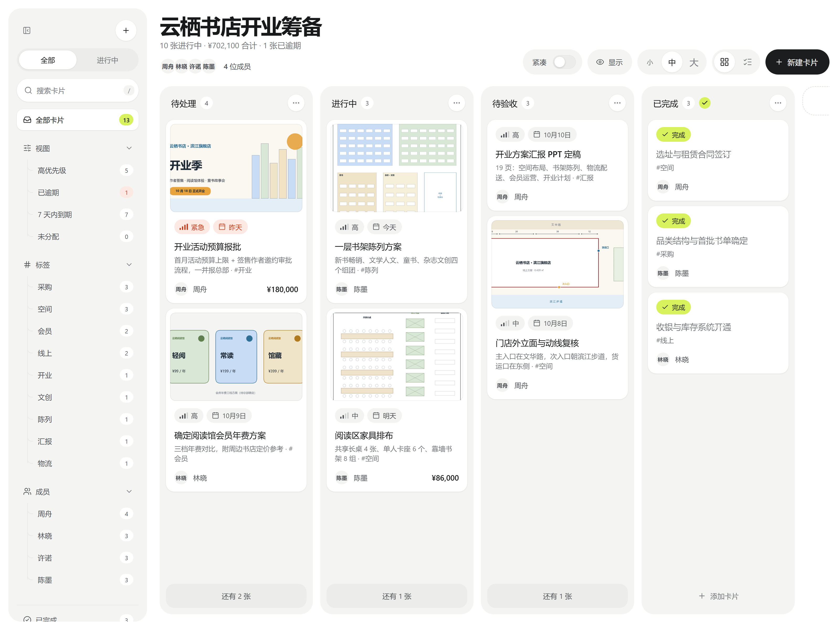840x630 pixels.
Task: Click the green check badge beside 已完成
Action: click(705, 103)
